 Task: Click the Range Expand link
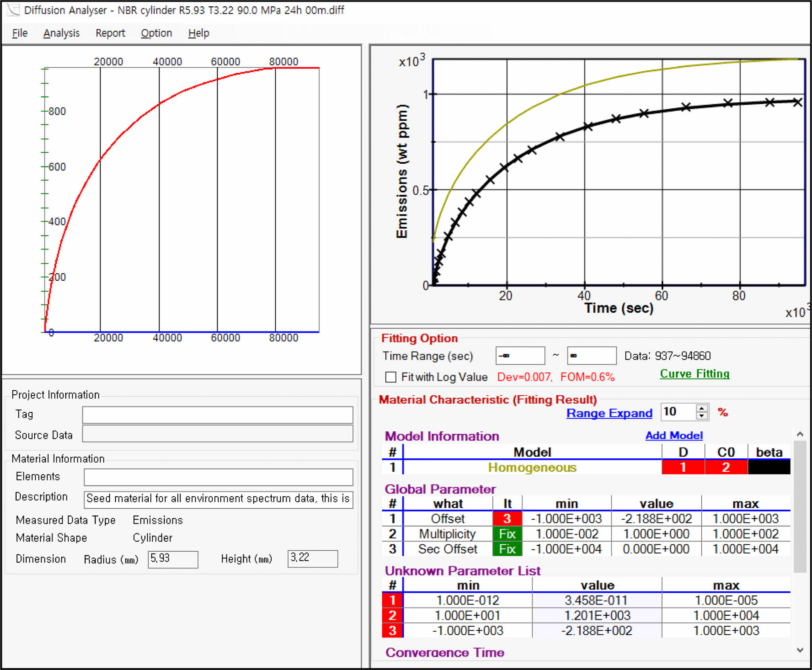(x=609, y=413)
